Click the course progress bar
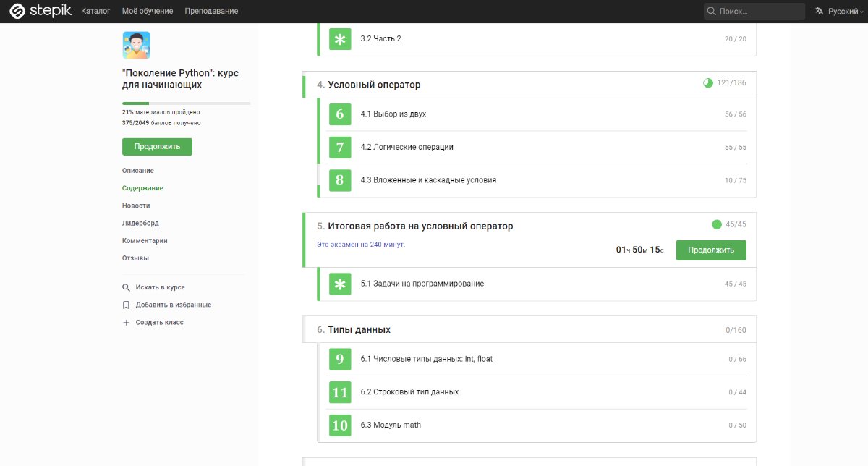The image size is (868, 466). 186,103
